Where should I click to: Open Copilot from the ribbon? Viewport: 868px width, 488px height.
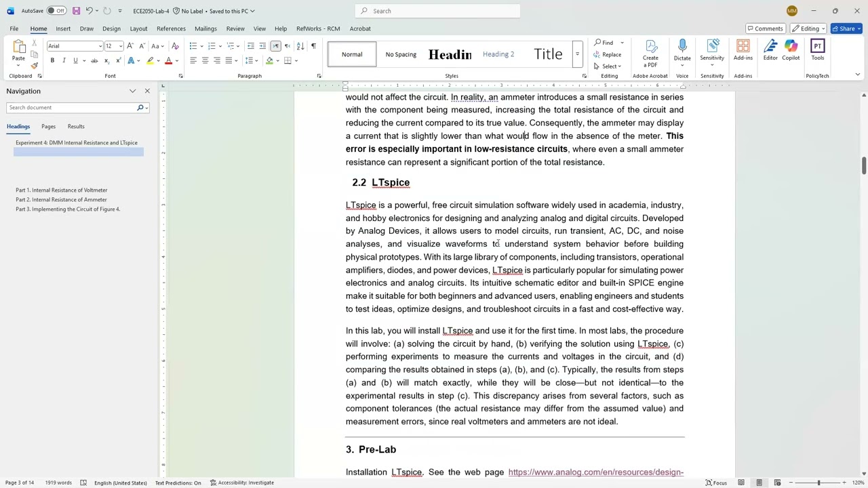tap(791, 51)
